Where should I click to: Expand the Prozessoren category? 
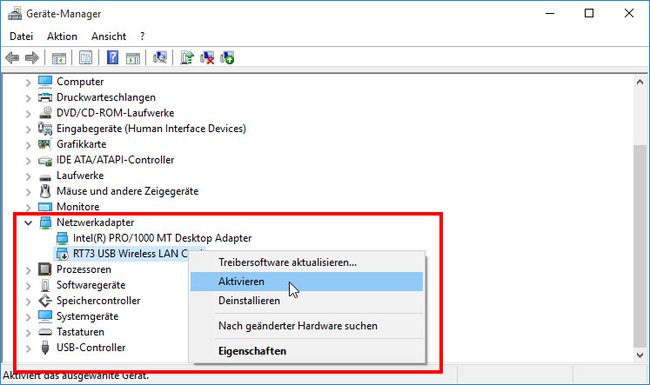point(28,271)
